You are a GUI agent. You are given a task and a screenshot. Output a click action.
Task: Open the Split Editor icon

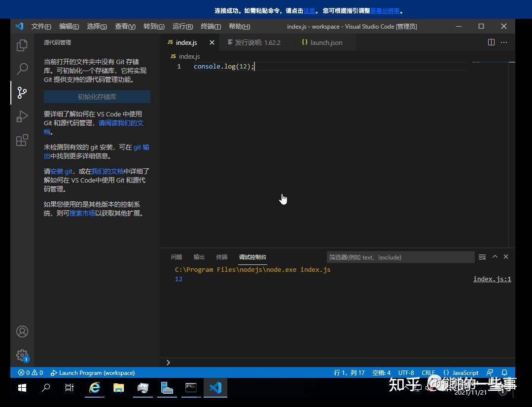pyautogui.click(x=491, y=42)
